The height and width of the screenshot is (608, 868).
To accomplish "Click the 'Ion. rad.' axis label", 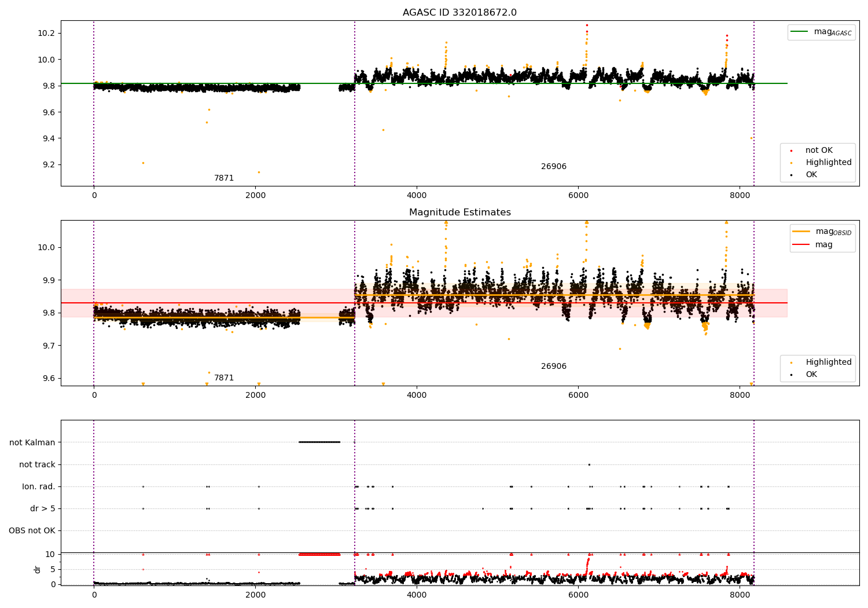I will pyautogui.click(x=39, y=486).
